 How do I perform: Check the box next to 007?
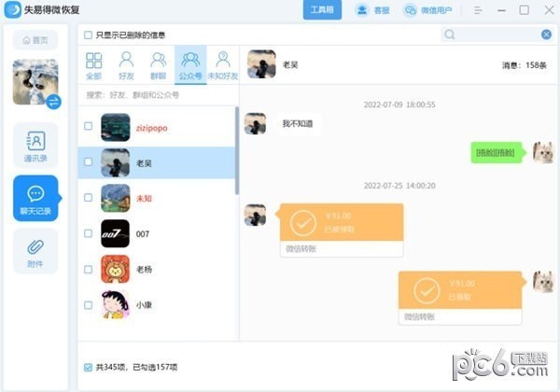(88, 233)
